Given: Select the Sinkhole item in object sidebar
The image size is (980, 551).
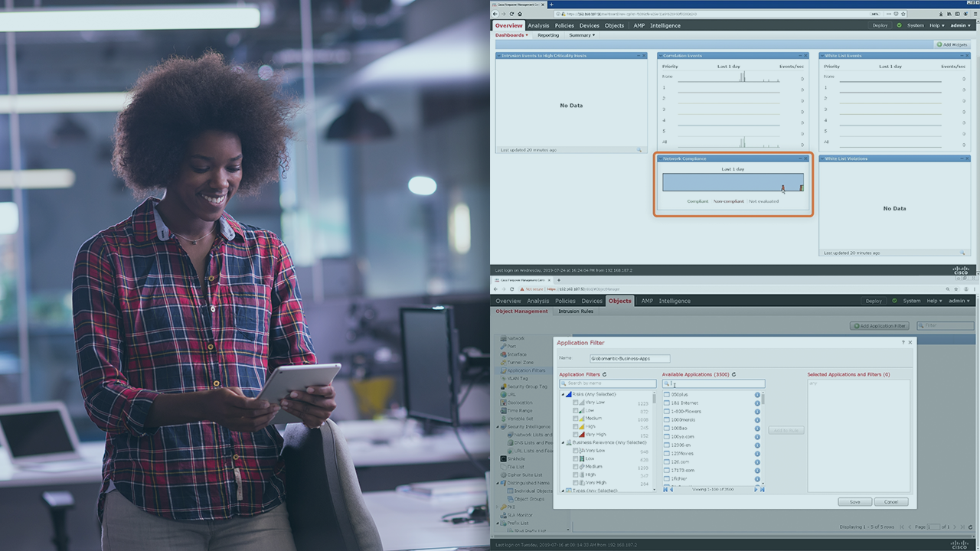Looking at the screenshot, I should pyautogui.click(x=515, y=458).
